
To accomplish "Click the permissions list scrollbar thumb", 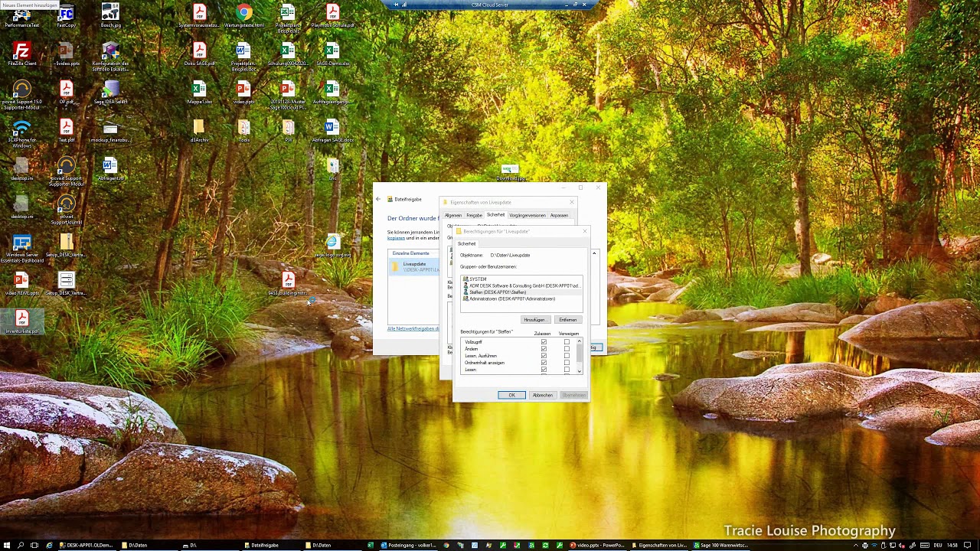I will pos(580,353).
